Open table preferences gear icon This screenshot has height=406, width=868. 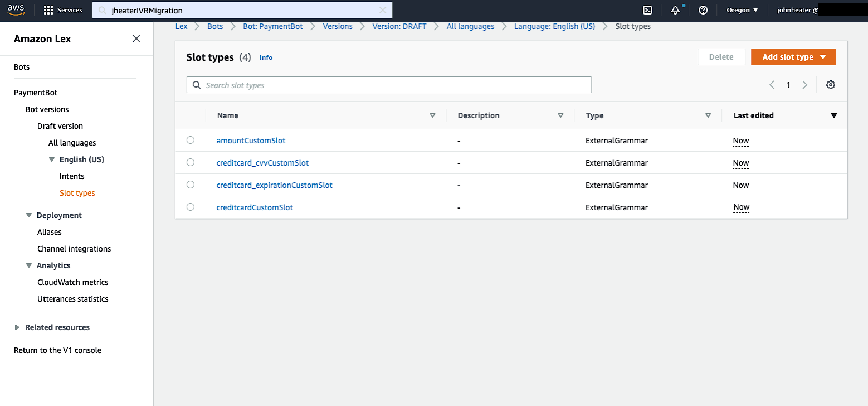[x=831, y=85]
